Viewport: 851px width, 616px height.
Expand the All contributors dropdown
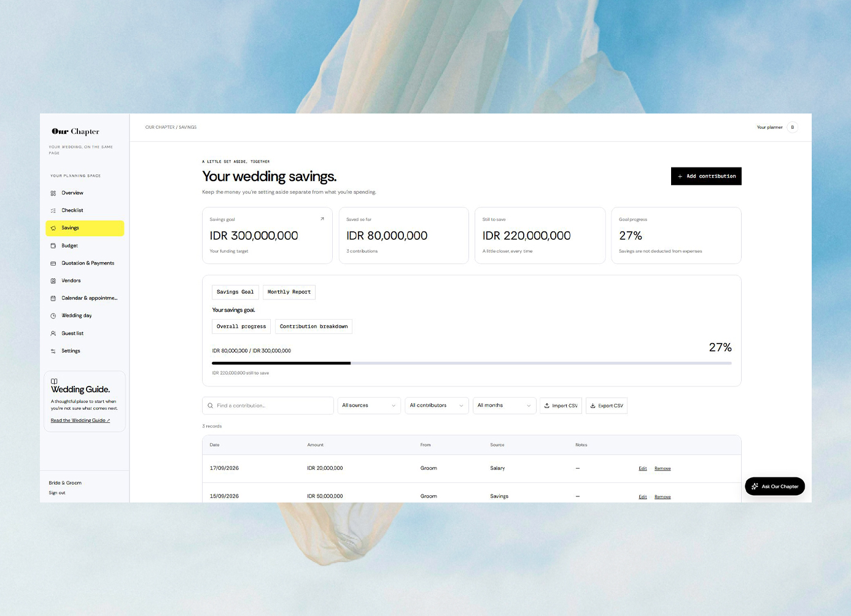437,406
